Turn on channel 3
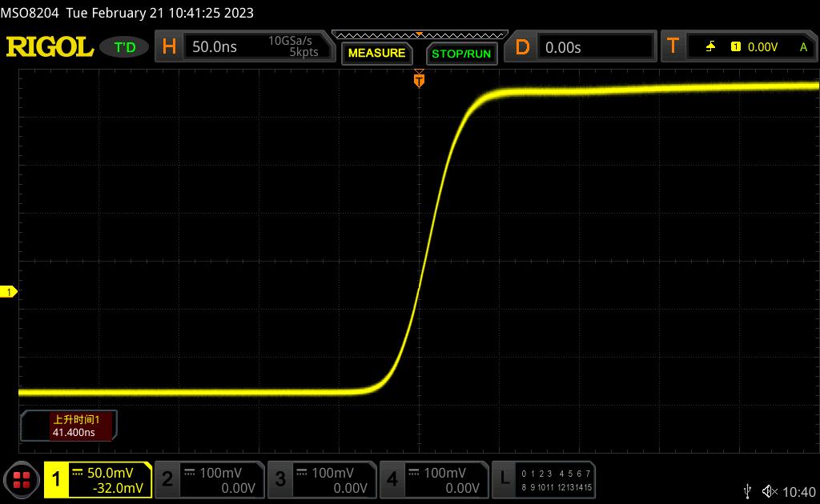This screenshot has height=504, width=820. [x=322, y=480]
